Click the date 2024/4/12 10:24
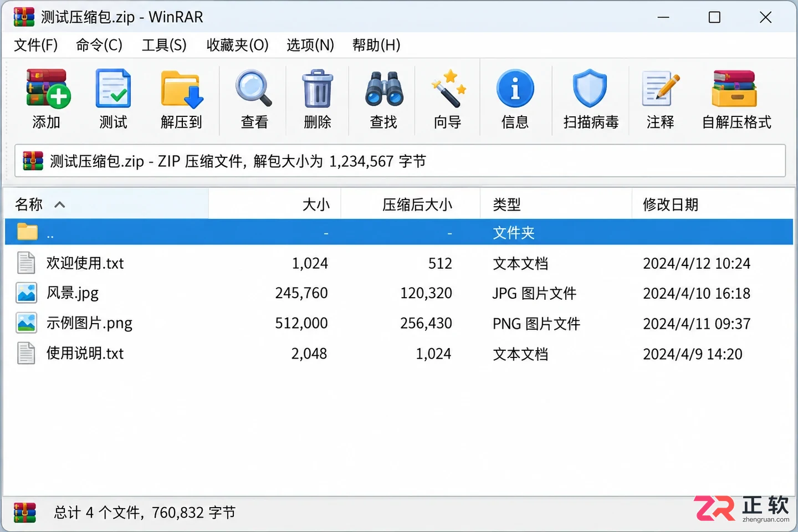 pyautogui.click(x=697, y=263)
